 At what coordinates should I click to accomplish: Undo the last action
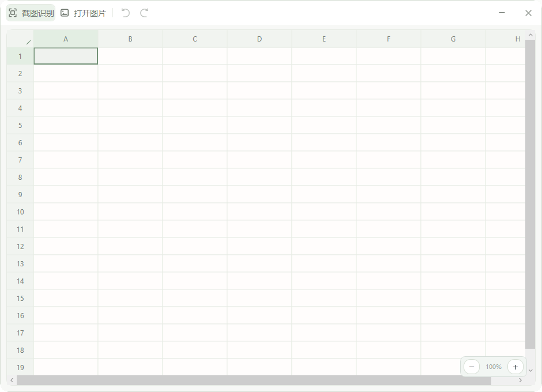pos(126,13)
